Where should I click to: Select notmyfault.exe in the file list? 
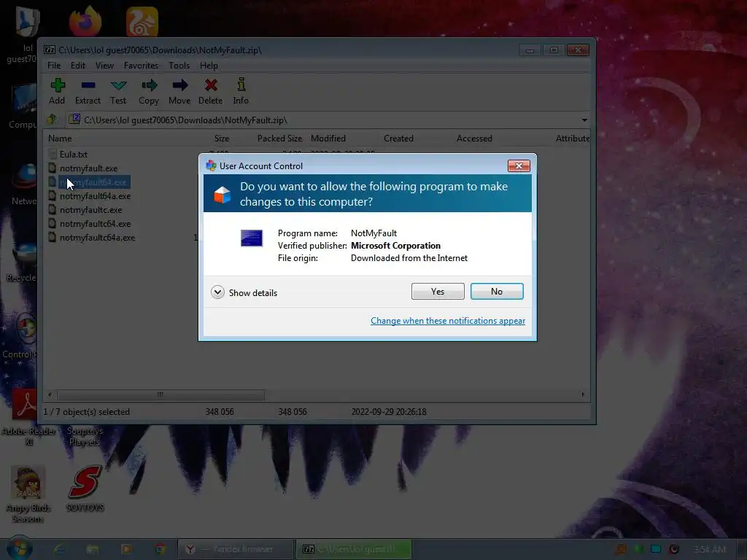tap(88, 168)
